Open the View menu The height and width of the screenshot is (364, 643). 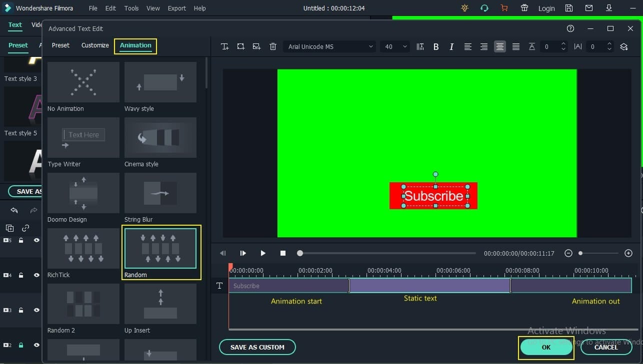(153, 8)
